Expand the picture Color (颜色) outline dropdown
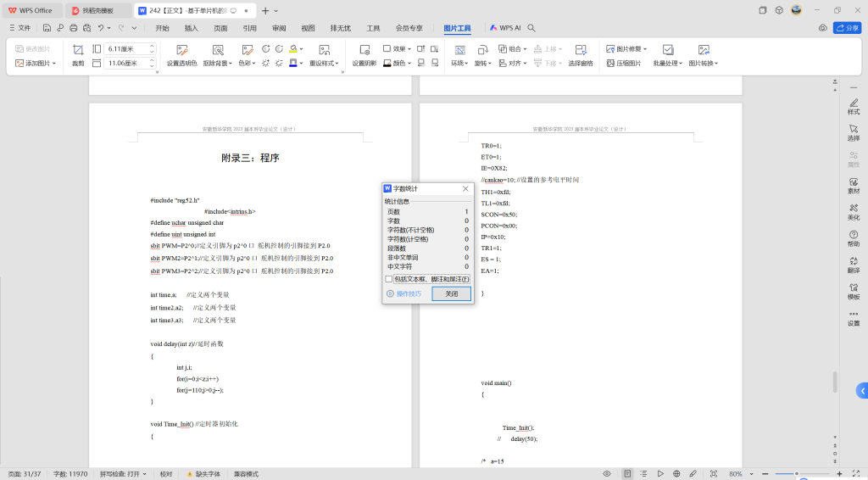868x480 pixels. [397, 63]
